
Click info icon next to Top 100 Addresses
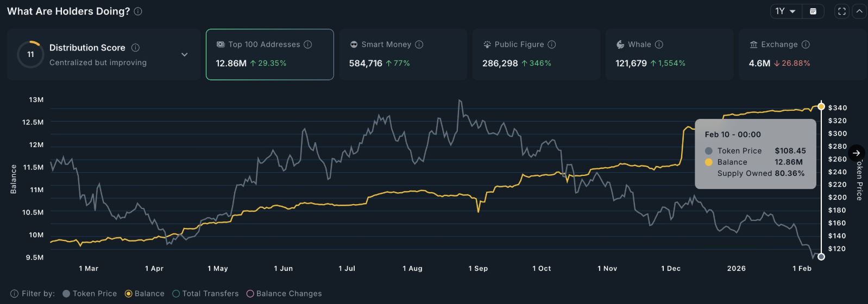point(308,45)
